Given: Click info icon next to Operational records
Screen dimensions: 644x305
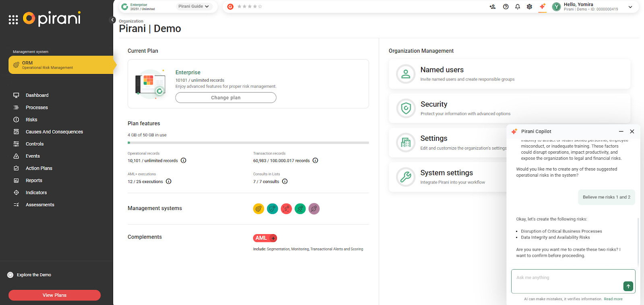Looking at the screenshot, I should coord(184,161).
